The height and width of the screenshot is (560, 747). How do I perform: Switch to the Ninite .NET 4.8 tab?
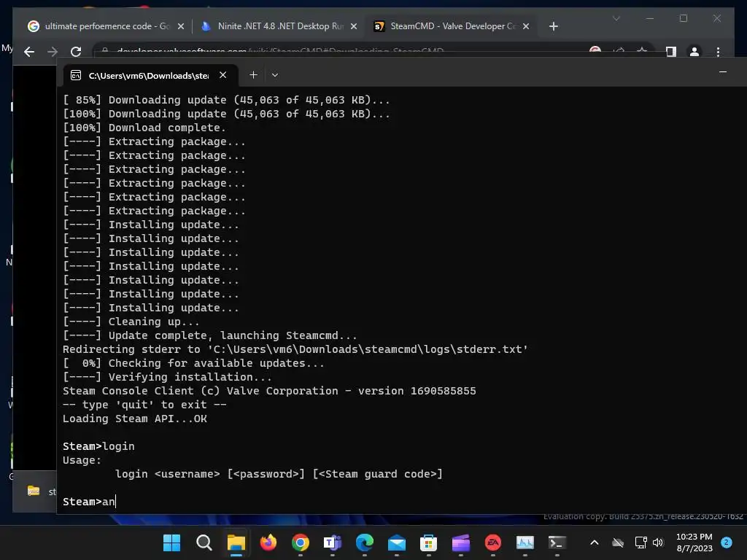point(279,26)
